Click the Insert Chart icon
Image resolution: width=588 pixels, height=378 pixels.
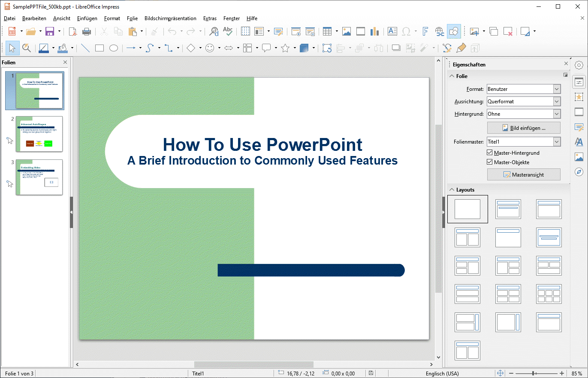click(374, 31)
